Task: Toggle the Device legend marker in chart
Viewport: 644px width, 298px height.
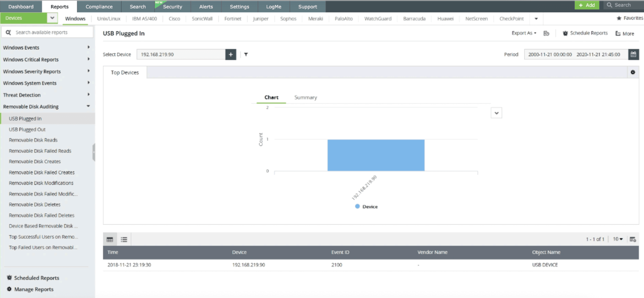Action: 357,206
